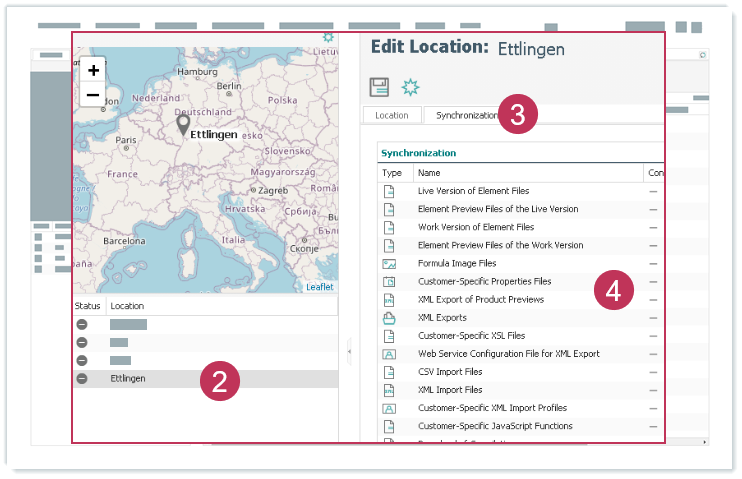Click the Status column header
The image size is (742, 479).
pos(88,305)
